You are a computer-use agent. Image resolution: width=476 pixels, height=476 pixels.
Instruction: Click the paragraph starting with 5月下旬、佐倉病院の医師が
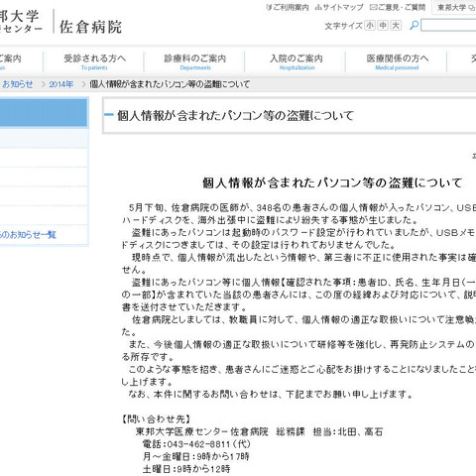click(x=299, y=214)
